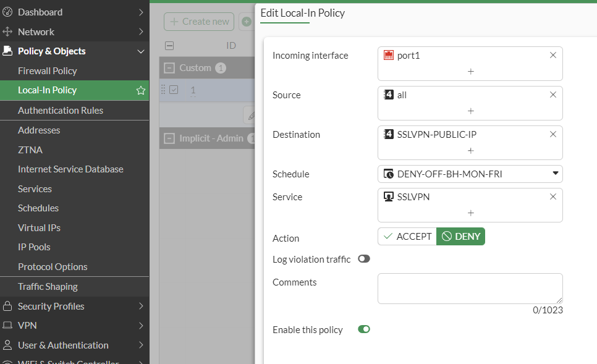Add a service entry with plus
597x364 pixels.
(x=470, y=213)
